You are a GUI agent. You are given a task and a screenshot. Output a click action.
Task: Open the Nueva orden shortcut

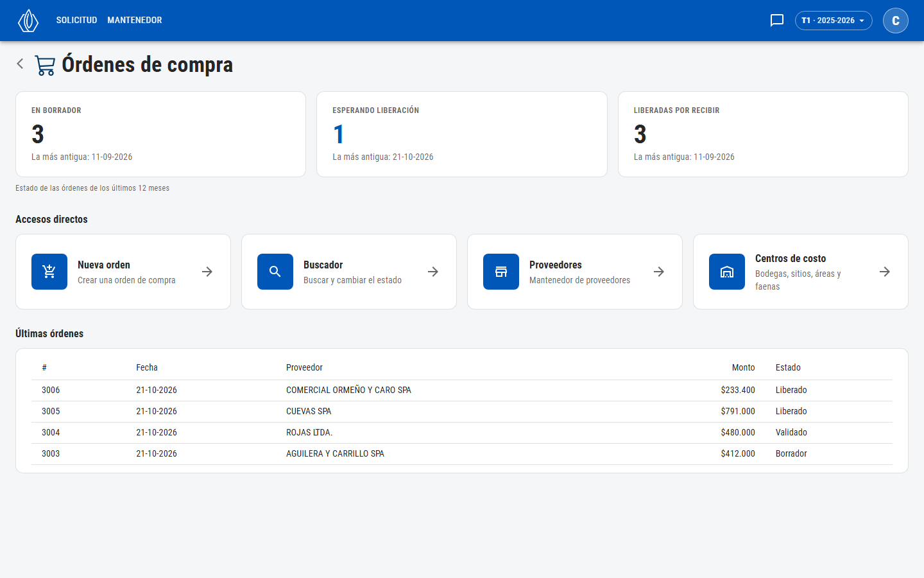[123, 272]
